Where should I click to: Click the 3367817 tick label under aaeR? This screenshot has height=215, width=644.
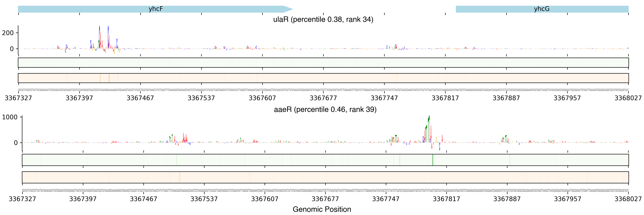(x=446, y=199)
